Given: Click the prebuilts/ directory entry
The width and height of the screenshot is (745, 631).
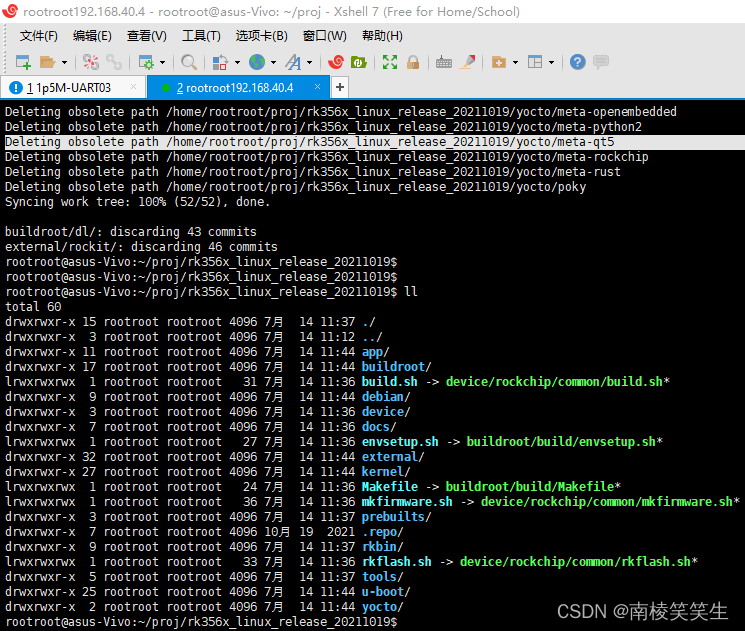Looking at the screenshot, I should coord(396,517).
